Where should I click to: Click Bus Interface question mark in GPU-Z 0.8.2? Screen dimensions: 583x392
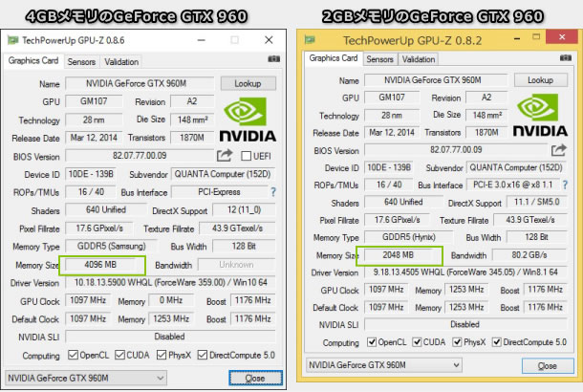point(565,185)
